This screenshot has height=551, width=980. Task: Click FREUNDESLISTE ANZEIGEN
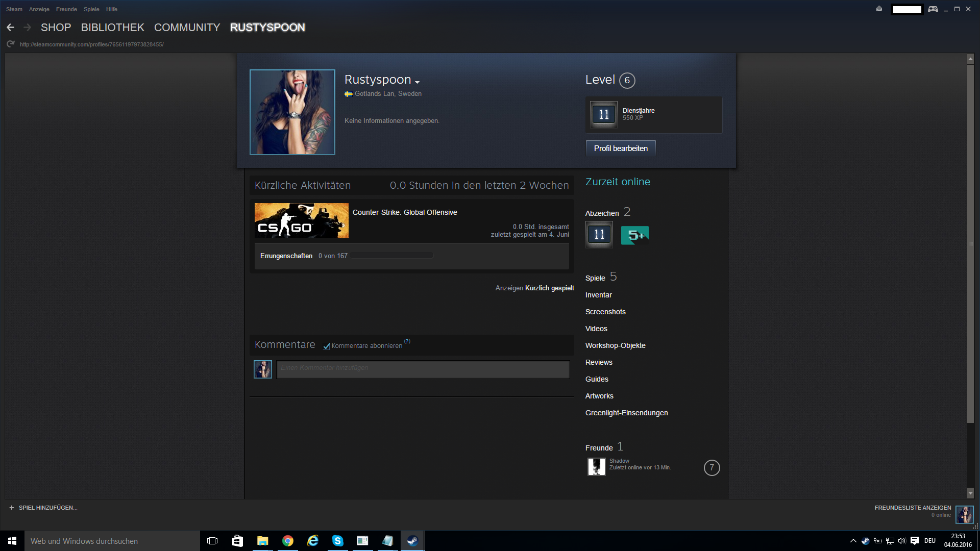[x=913, y=508]
